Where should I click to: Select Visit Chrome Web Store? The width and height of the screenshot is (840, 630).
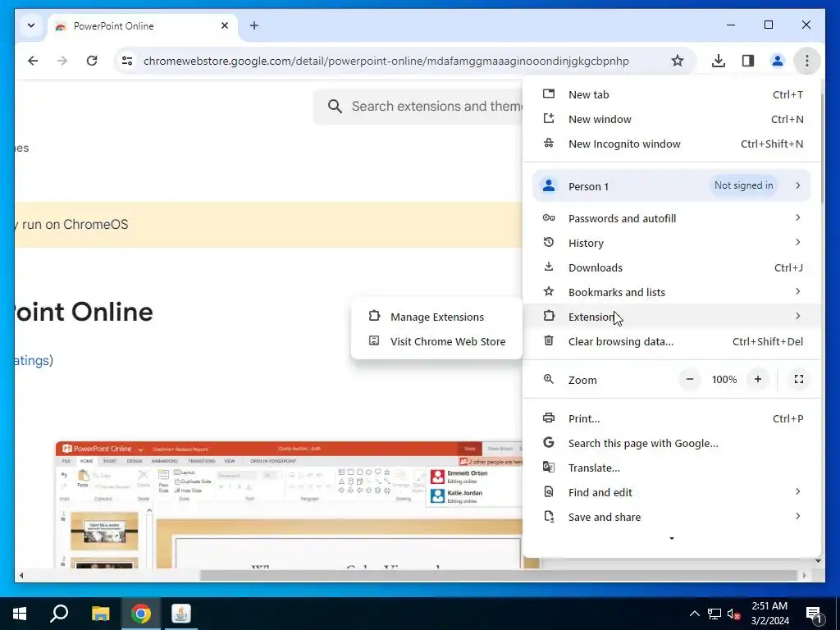coord(436,341)
